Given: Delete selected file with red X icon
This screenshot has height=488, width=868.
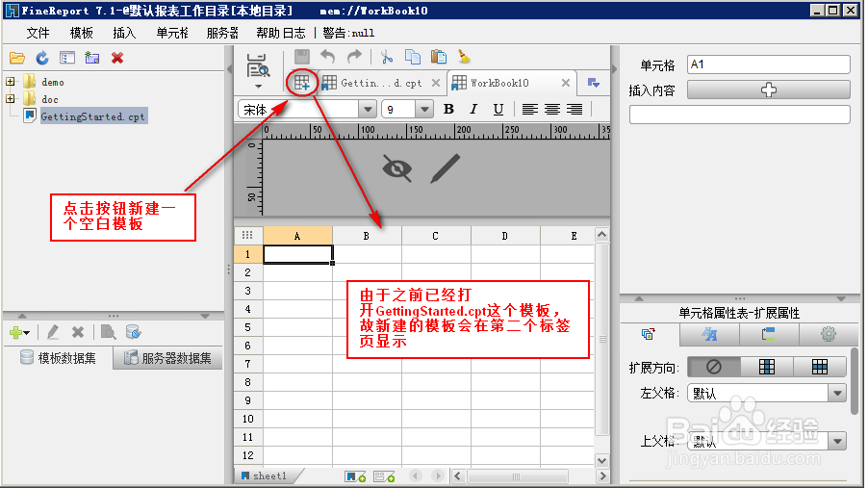Looking at the screenshot, I should click(x=116, y=58).
